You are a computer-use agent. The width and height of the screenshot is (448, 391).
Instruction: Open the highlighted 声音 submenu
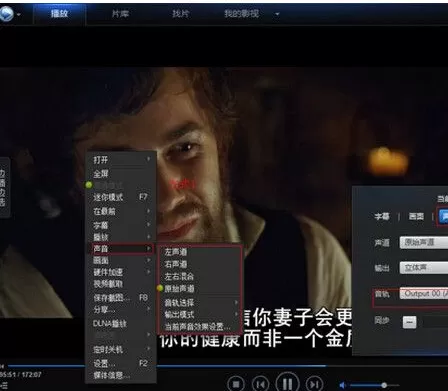pos(122,249)
